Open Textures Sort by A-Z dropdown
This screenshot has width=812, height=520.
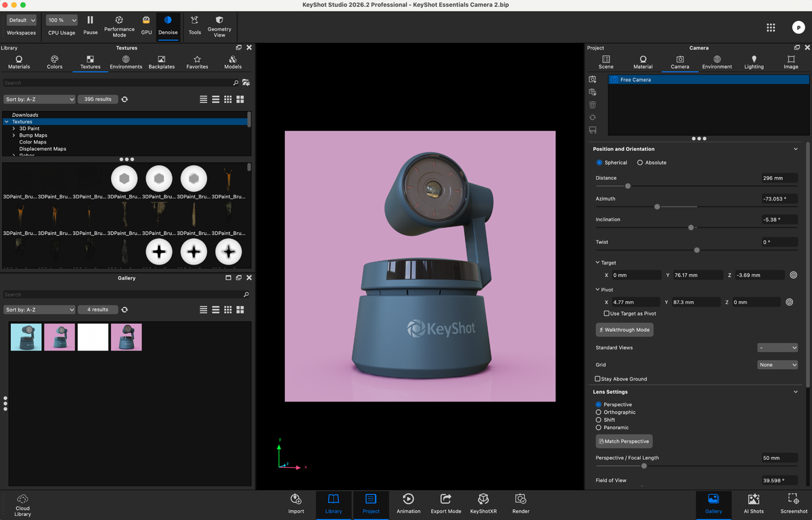pos(39,100)
